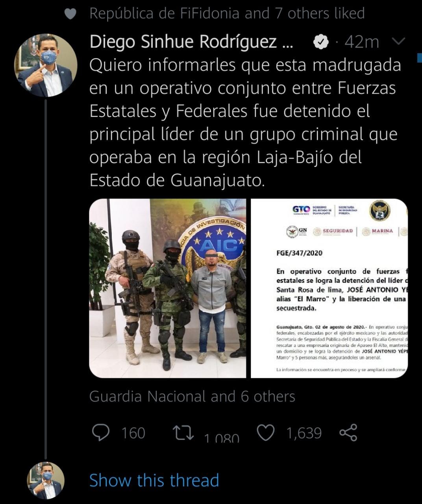View the 160 replies count

(x=133, y=433)
